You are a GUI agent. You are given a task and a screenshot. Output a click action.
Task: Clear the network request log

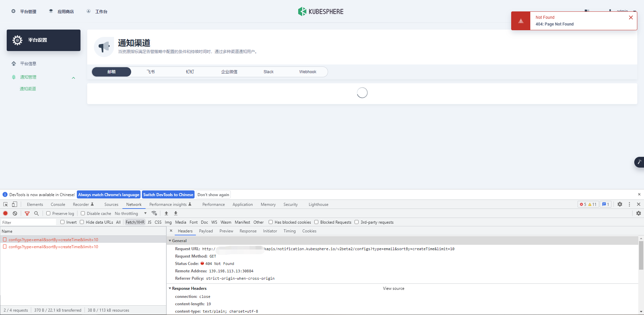(15, 213)
